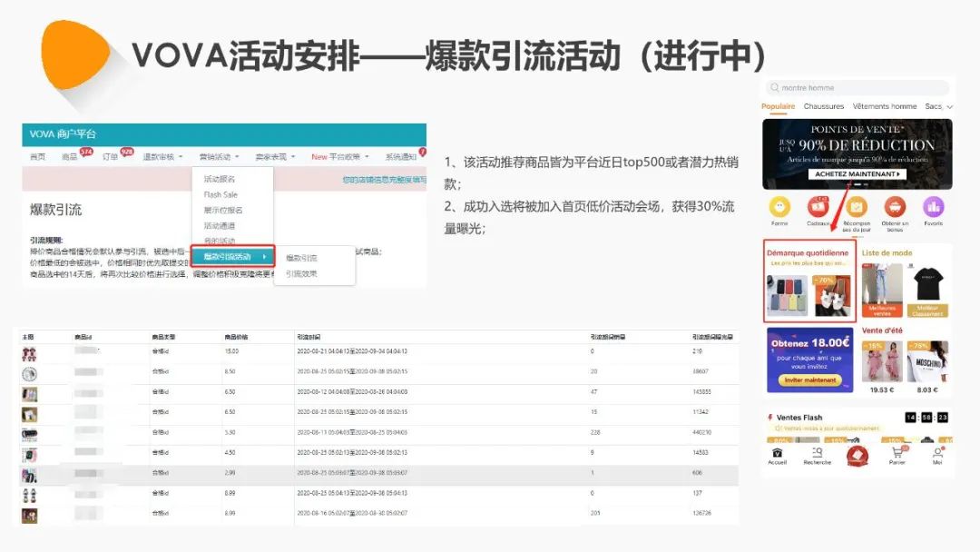
Task: Go to 首页 in merchant nav
Action: [x=37, y=157]
